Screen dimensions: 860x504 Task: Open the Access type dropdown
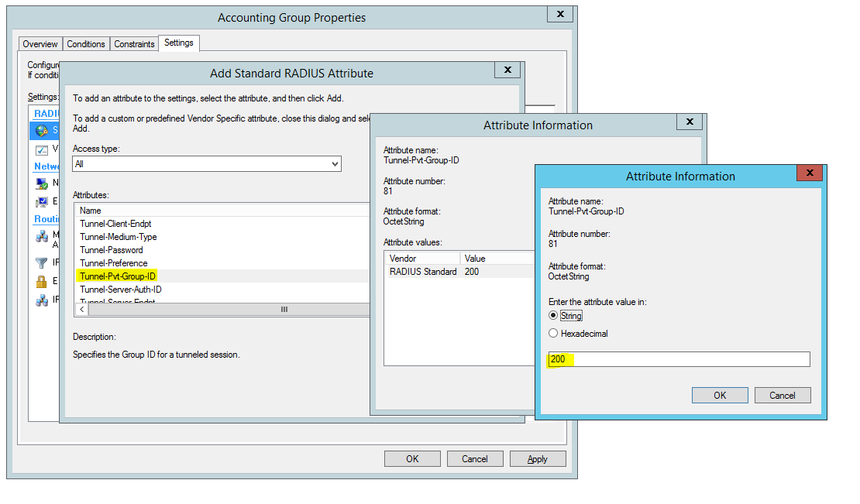207,164
